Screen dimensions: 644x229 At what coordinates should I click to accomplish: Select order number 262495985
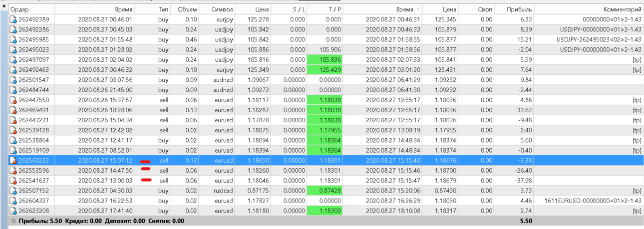point(34,39)
